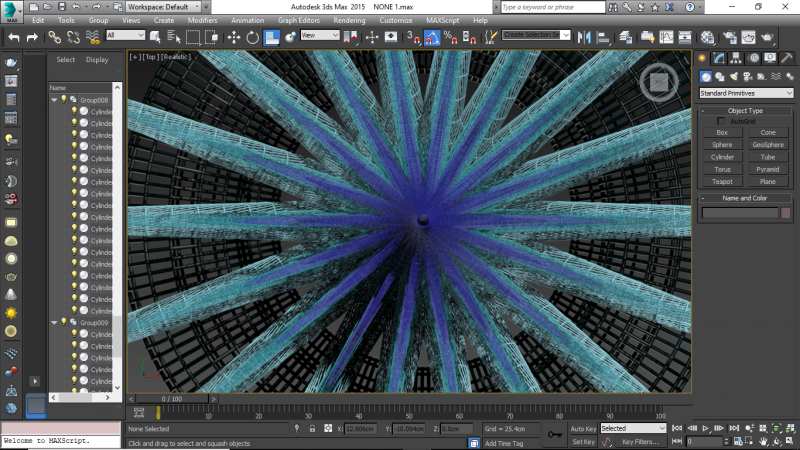
Task: Toggle the Angle Snap tool
Action: (432, 37)
